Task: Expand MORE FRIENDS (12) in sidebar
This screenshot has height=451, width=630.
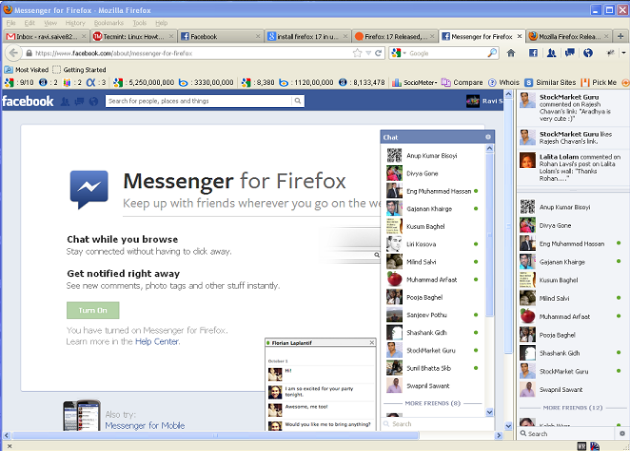Action: tap(573, 408)
